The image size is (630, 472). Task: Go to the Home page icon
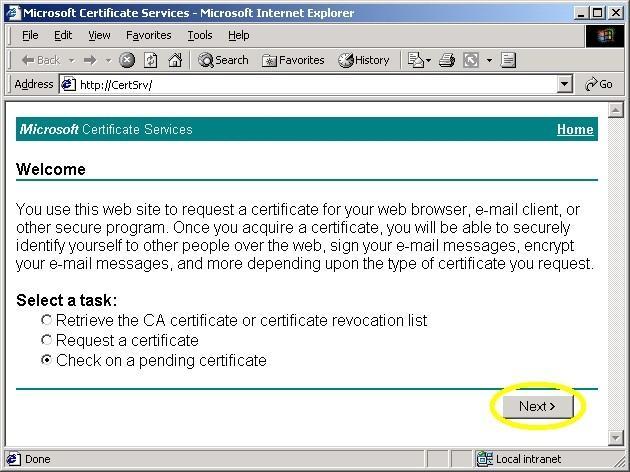[175, 61]
